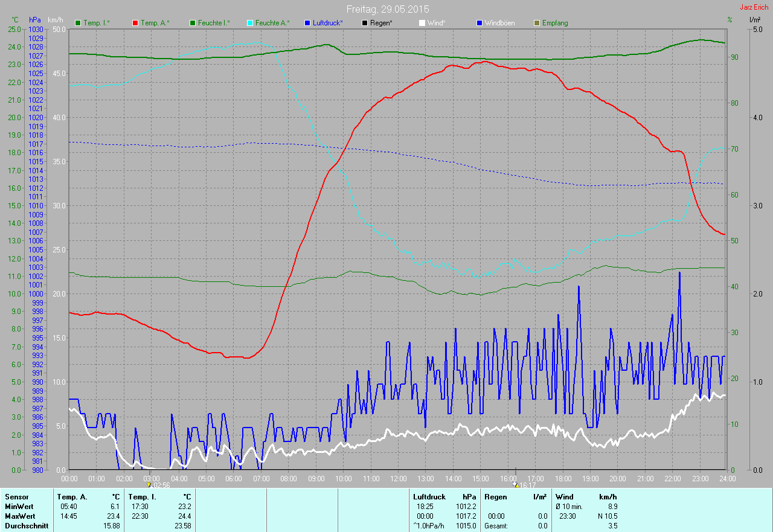Image resolution: width=773 pixels, height=532 pixels.
Task: Click the chart title 'Freitag, 29.05.2015'
Action: point(388,9)
